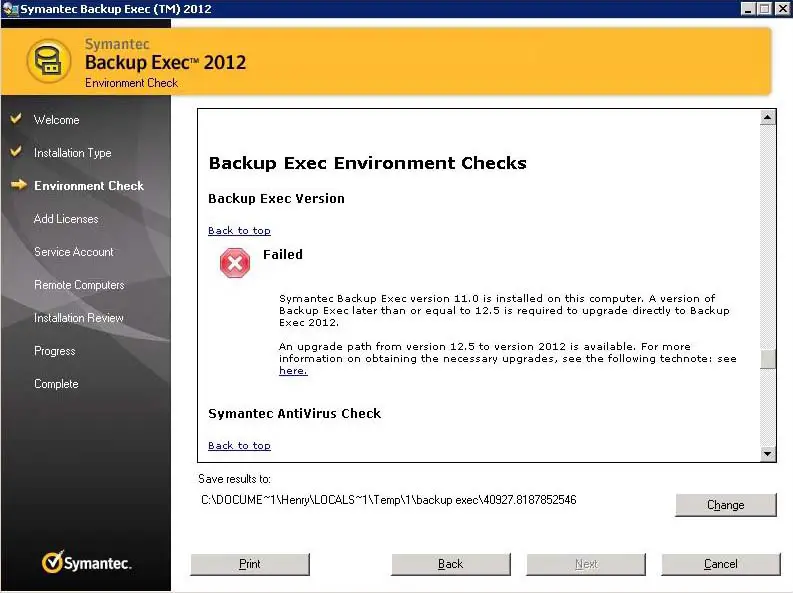Click the arrow icon beside Environment Check
793x593 pixels.
[x=19, y=185]
